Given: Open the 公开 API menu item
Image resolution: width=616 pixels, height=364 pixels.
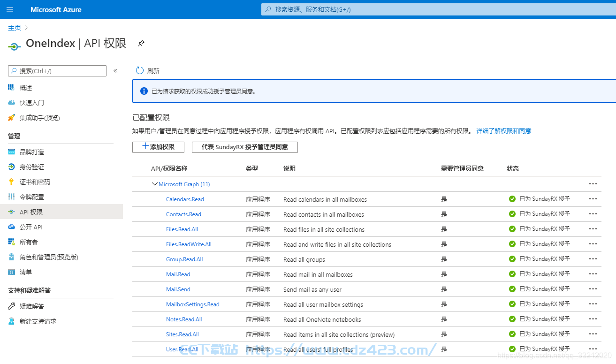Looking at the screenshot, I should click(x=31, y=227).
